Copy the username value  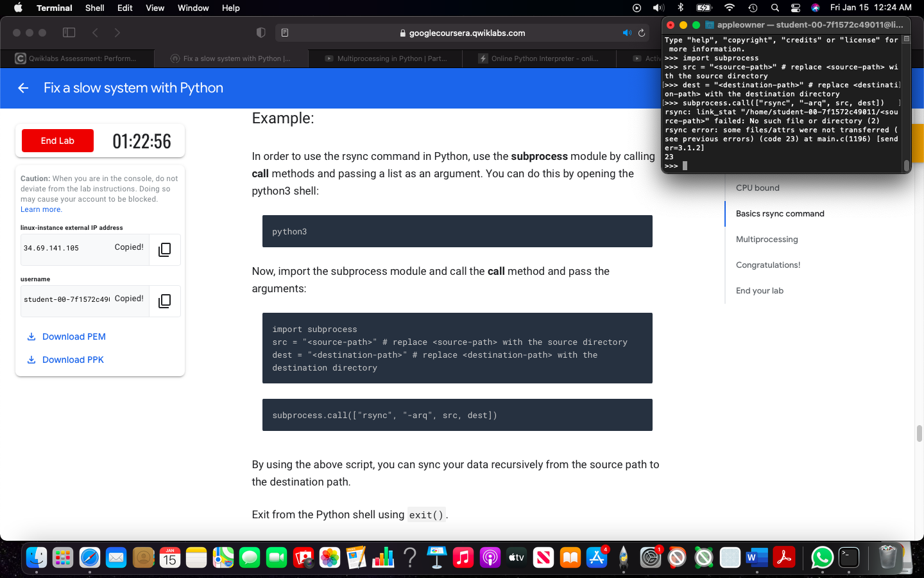click(x=165, y=301)
